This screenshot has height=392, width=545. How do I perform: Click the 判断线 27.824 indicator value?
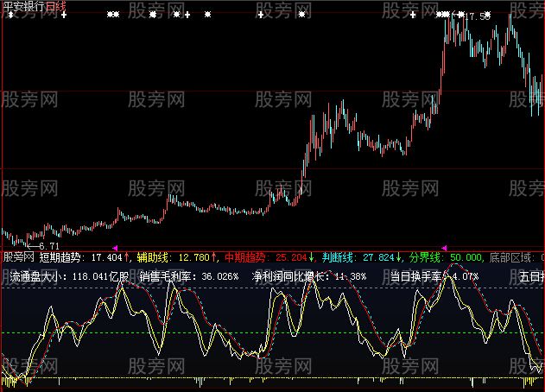click(362, 257)
